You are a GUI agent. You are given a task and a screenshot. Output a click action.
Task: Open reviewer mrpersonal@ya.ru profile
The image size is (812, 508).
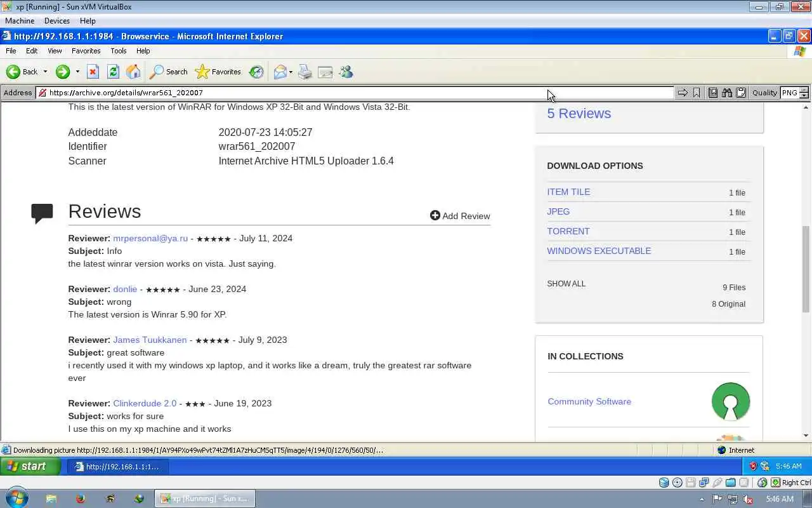coord(150,238)
